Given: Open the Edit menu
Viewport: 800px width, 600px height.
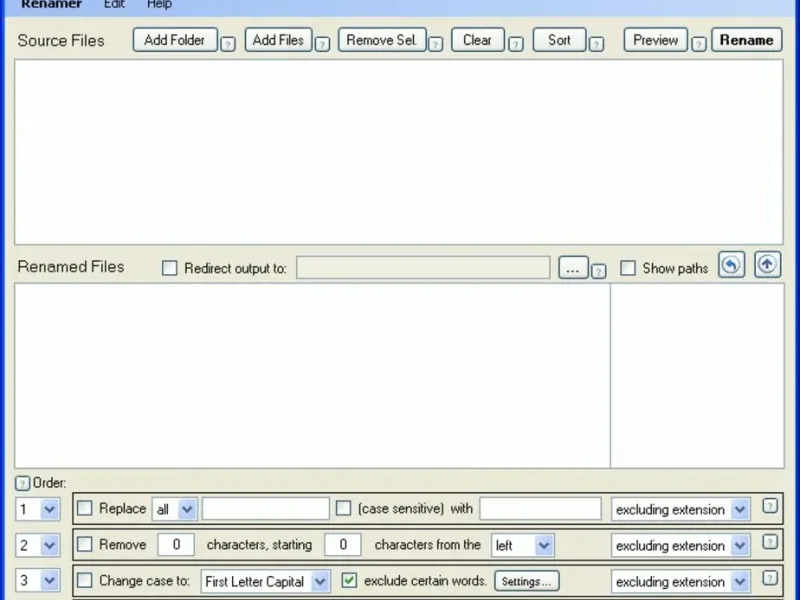Looking at the screenshot, I should pos(114,5).
